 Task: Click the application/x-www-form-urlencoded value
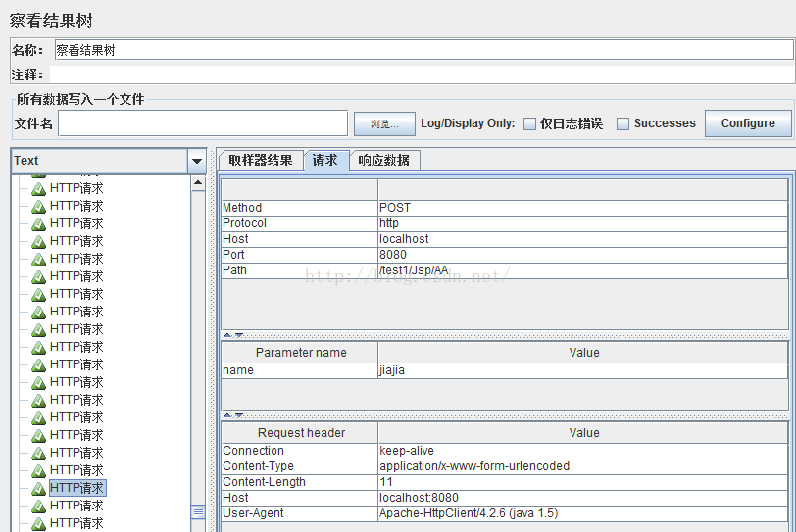point(582,466)
